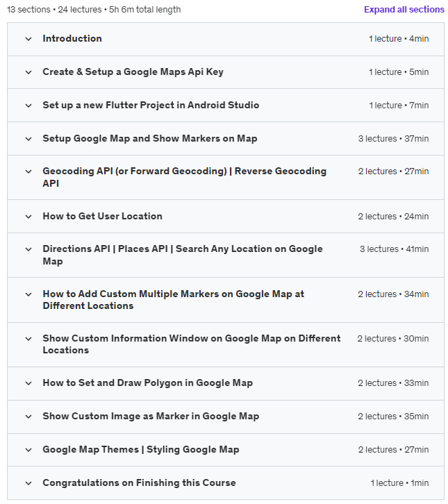
Task: Click the '1 lecture • 5min' text
Action: point(399,72)
